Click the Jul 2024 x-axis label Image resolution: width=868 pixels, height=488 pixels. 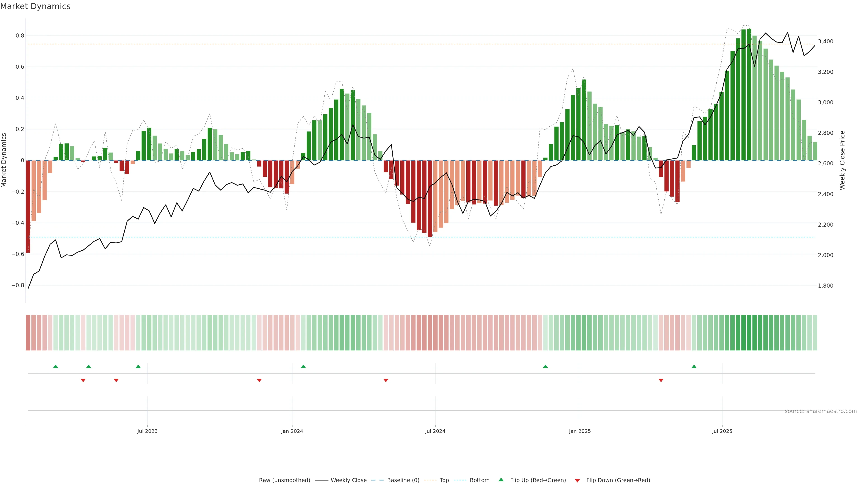435,431
